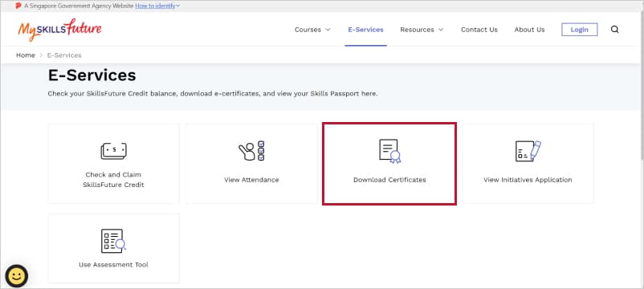Open the View Initiatives Application label

point(528,180)
